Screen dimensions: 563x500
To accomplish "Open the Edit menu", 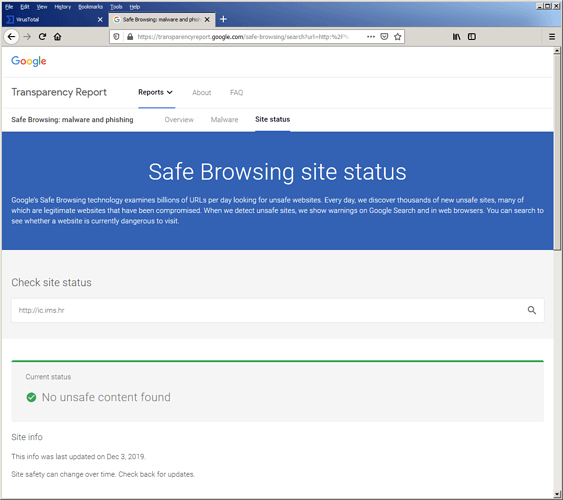I will (x=25, y=7).
